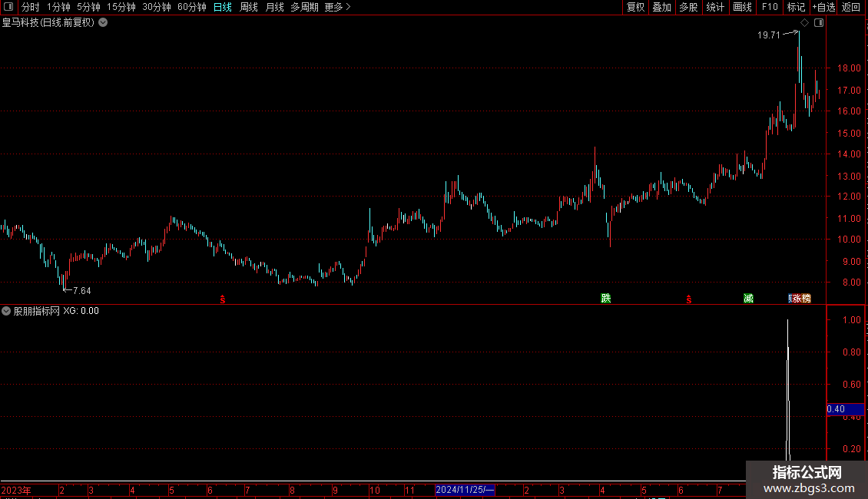Click the green 减 marker icon

(x=748, y=298)
